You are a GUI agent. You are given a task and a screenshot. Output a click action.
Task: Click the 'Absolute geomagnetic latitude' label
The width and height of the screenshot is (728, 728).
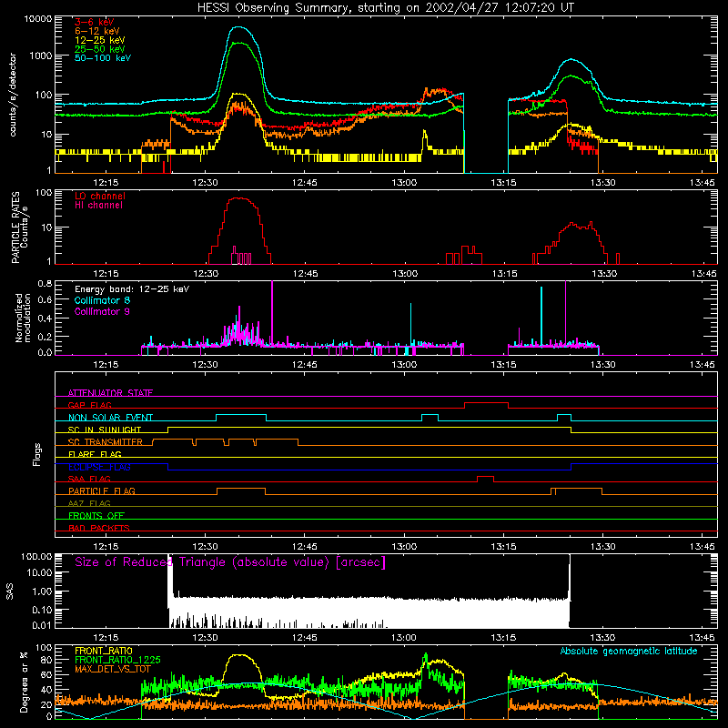pyautogui.click(x=629, y=651)
